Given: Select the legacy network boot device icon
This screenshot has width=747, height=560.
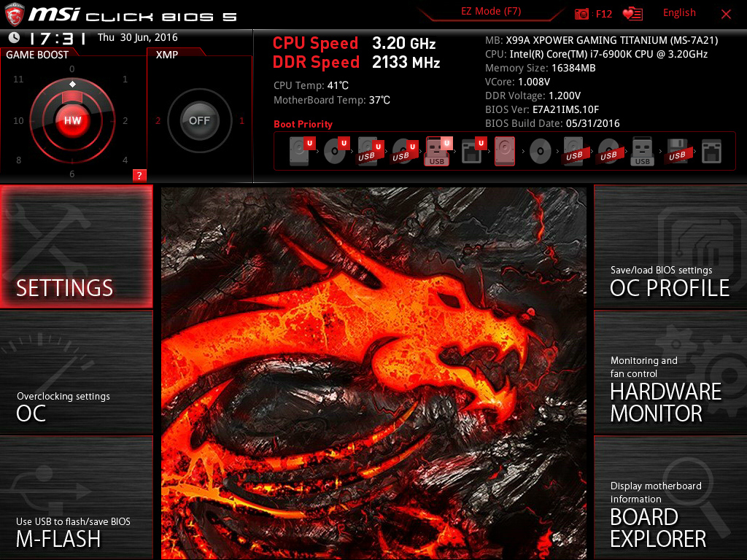Looking at the screenshot, I should click(711, 152).
